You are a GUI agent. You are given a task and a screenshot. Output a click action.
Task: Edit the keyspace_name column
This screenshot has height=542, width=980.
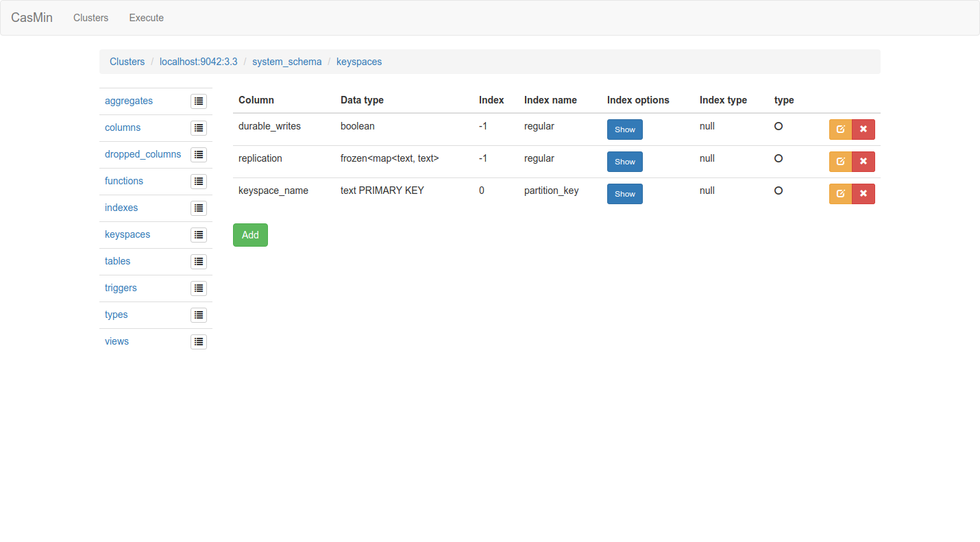(x=841, y=194)
